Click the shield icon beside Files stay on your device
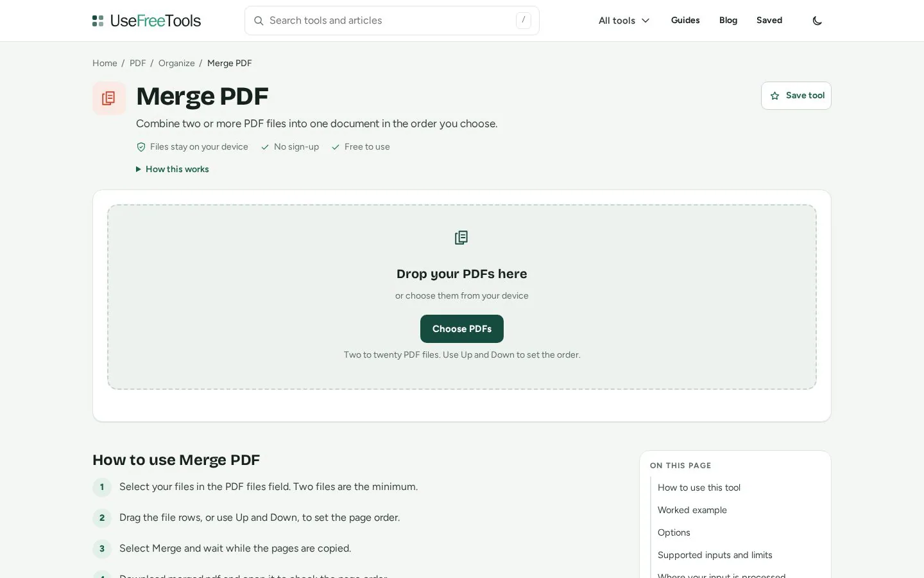 click(x=141, y=147)
